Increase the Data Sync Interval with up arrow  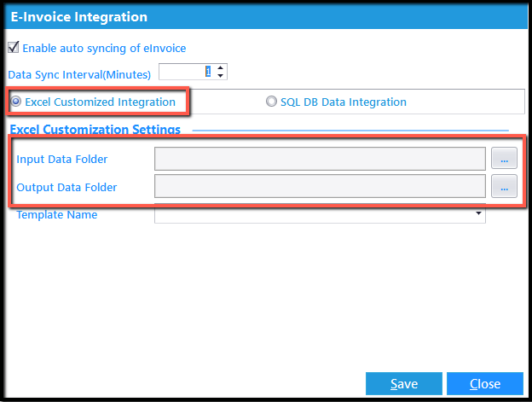point(221,67)
